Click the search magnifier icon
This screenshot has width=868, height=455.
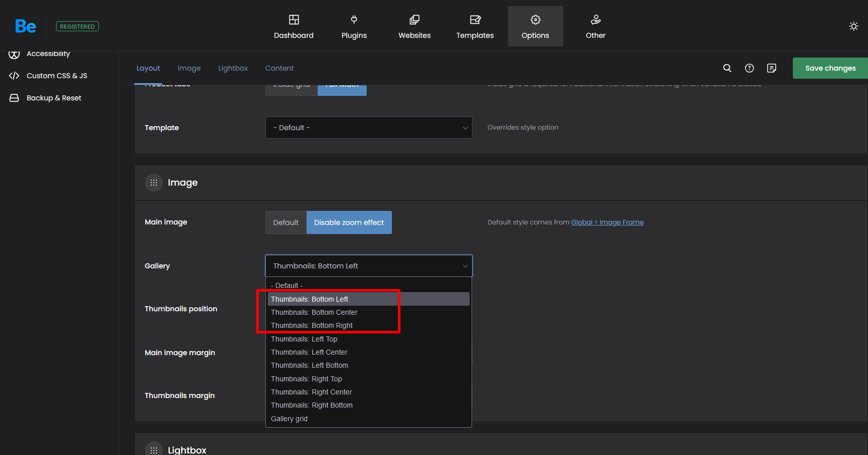pyautogui.click(x=727, y=68)
